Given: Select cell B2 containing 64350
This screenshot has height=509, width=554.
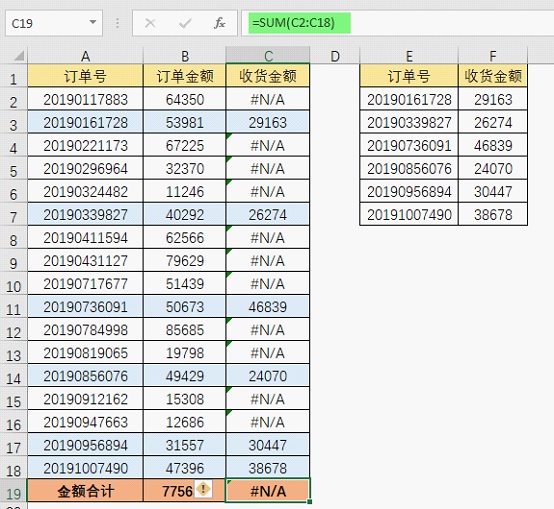Looking at the screenshot, I should [184, 99].
